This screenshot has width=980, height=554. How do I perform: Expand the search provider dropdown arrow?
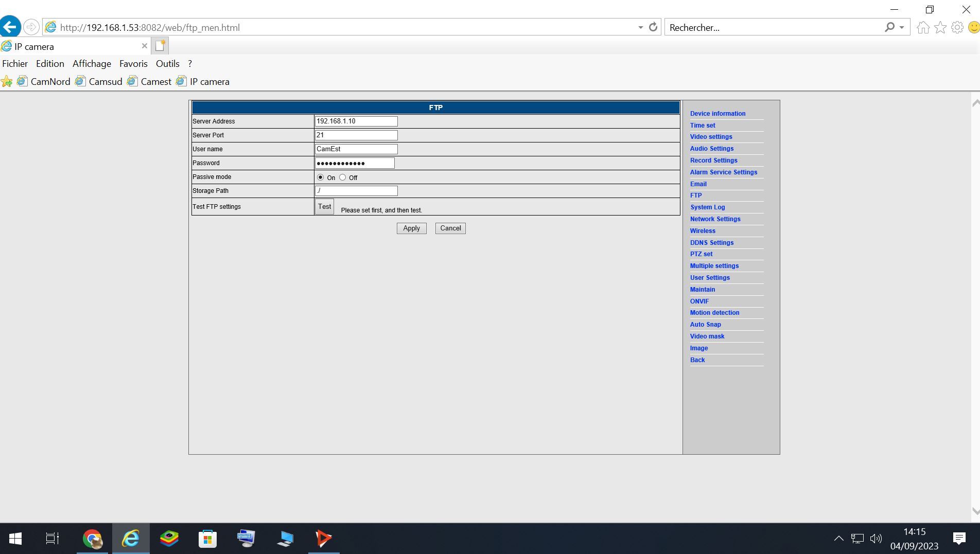click(902, 27)
